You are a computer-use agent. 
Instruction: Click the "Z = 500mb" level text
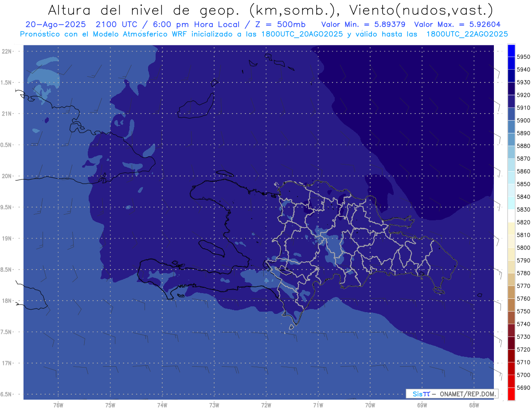tap(280, 24)
